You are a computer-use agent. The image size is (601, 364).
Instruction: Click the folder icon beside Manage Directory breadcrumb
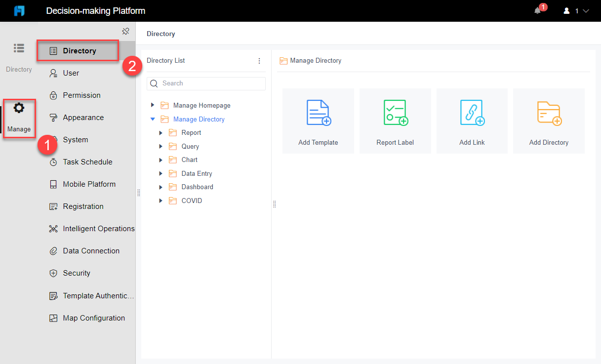coord(283,60)
